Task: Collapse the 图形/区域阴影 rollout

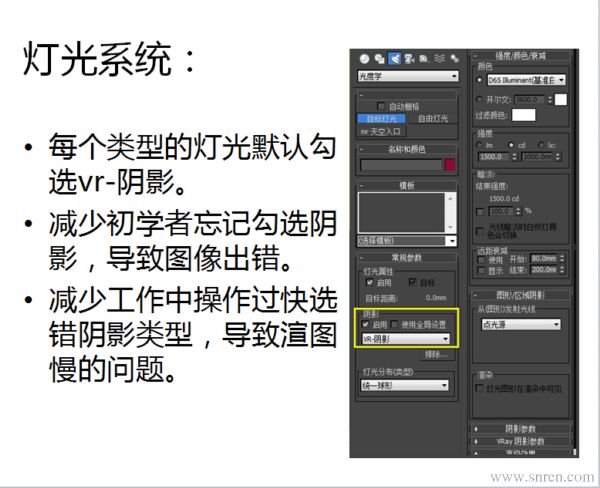Action: (x=520, y=295)
